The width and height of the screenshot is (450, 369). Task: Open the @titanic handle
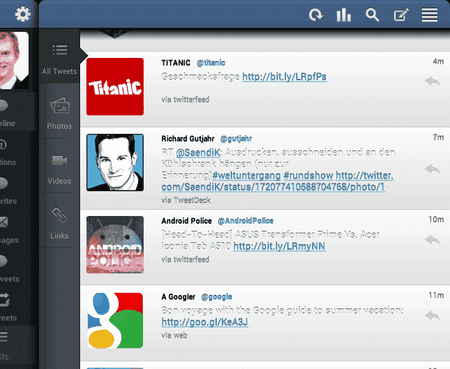(211, 63)
